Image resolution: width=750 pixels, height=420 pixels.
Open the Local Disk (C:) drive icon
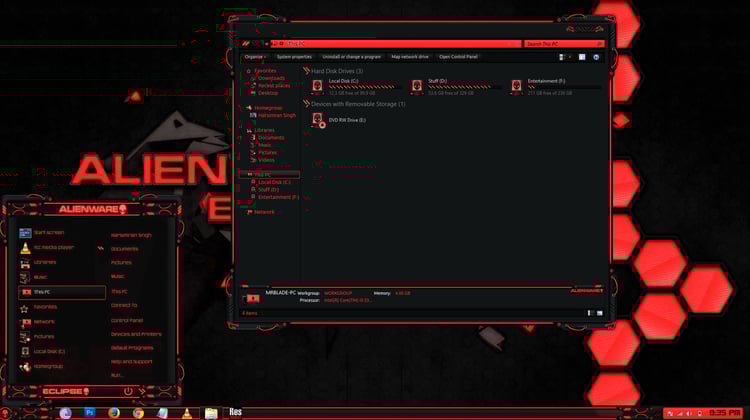click(317, 87)
